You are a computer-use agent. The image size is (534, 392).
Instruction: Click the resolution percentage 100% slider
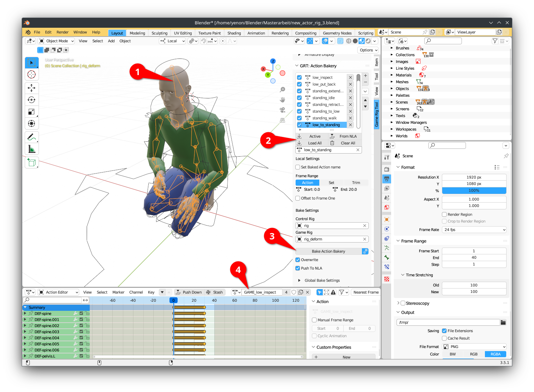pyautogui.click(x=474, y=190)
